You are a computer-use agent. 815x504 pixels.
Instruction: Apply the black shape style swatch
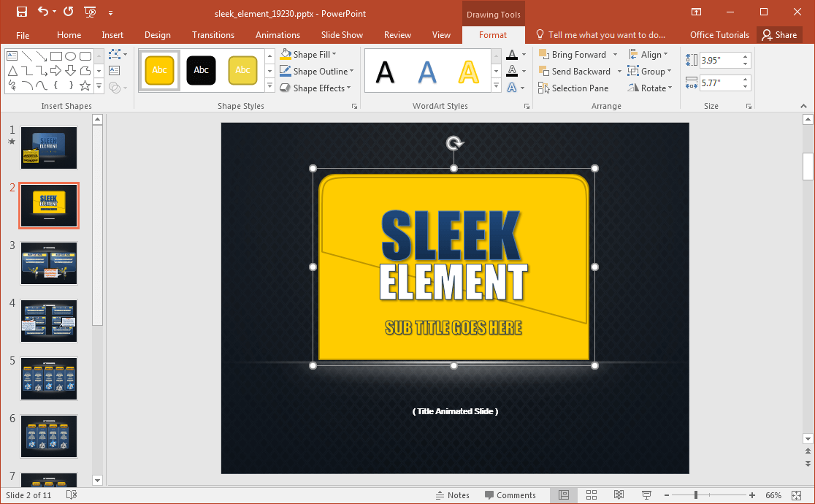pyautogui.click(x=201, y=70)
